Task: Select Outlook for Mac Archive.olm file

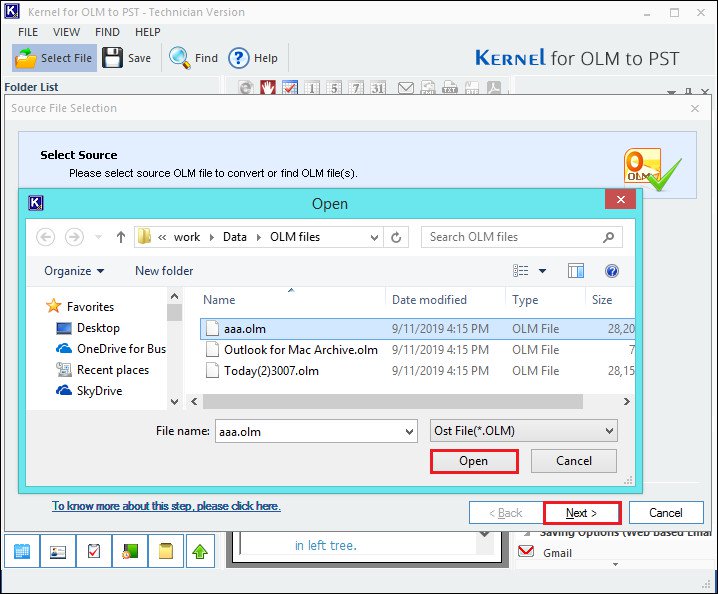Action: tap(417, 350)
